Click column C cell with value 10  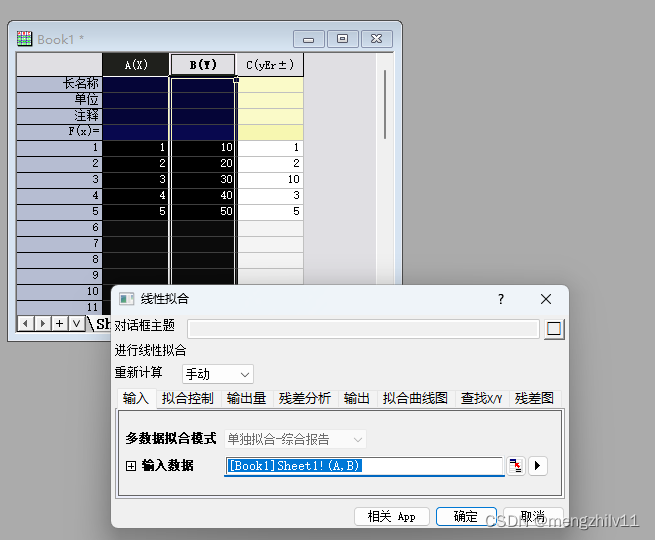click(x=270, y=180)
